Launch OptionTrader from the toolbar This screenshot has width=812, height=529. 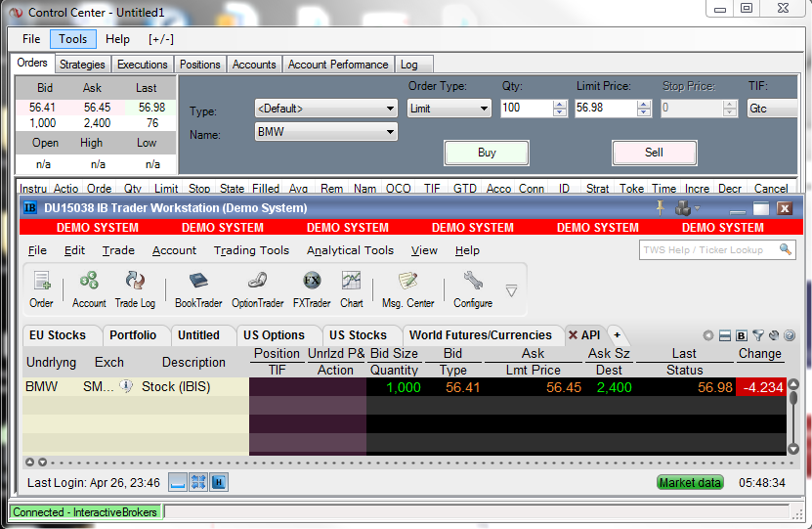pos(257,289)
